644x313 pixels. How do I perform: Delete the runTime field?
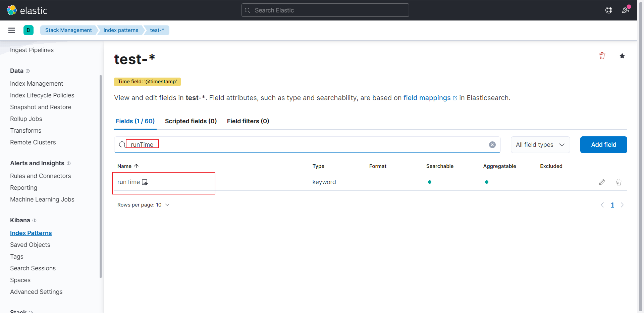pos(619,182)
